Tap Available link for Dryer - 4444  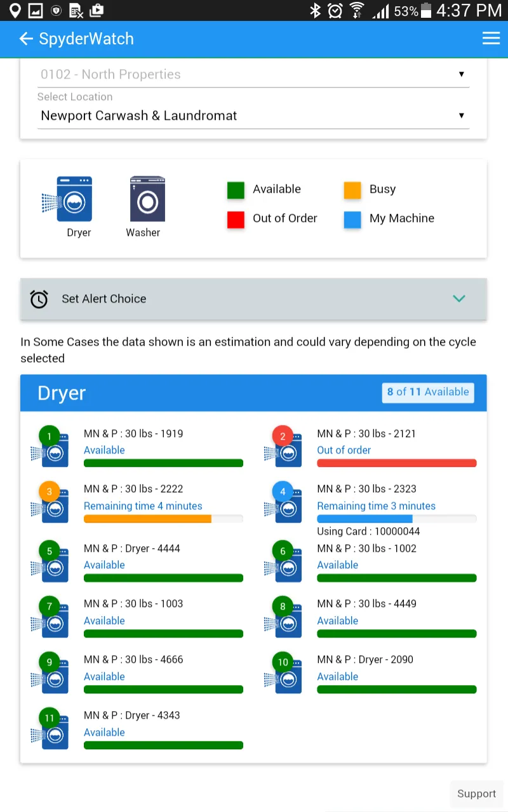tap(104, 565)
